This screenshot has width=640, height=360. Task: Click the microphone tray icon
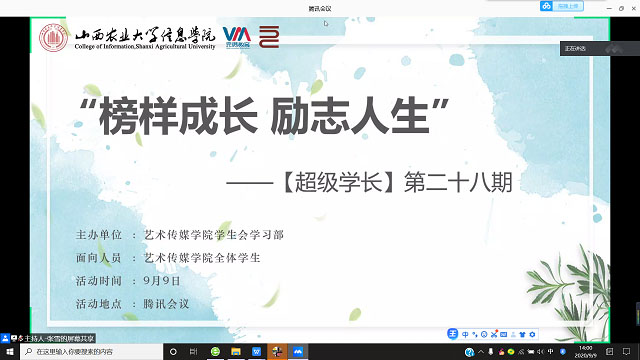(491, 352)
